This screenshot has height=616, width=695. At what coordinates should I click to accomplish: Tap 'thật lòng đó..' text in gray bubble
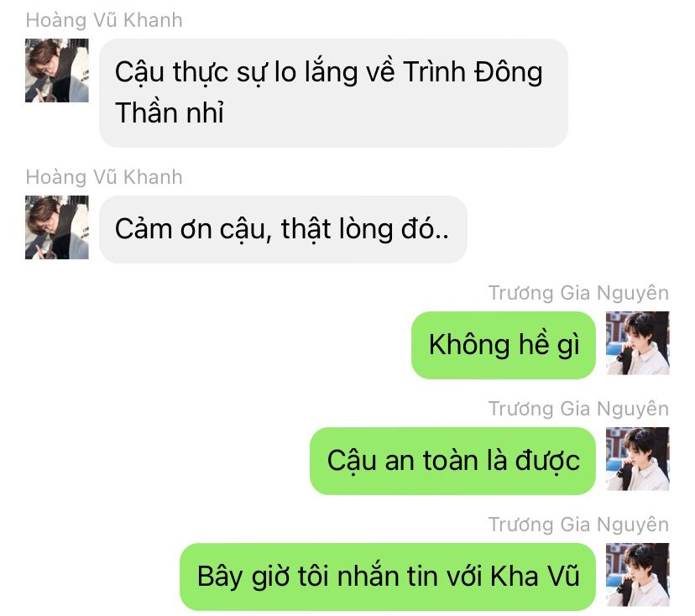pyautogui.click(x=365, y=230)
